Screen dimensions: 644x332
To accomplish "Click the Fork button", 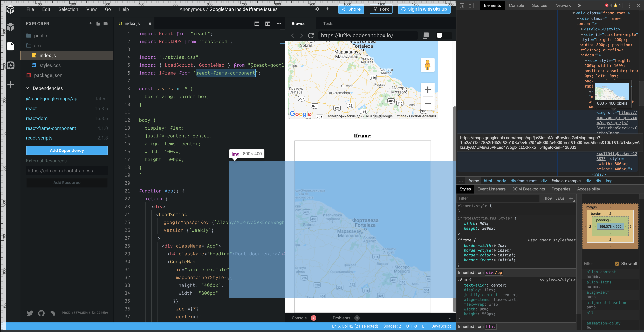I will [x=381, y=9].
